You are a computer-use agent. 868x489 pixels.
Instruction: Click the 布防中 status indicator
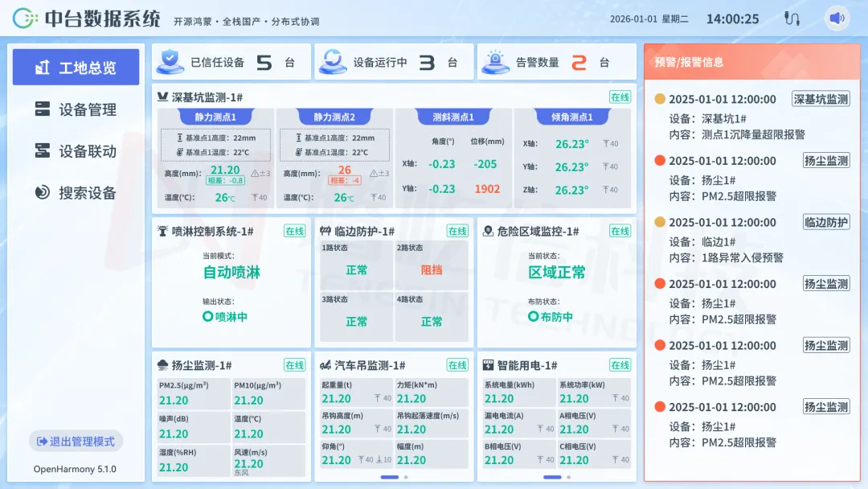pos(551,317)
